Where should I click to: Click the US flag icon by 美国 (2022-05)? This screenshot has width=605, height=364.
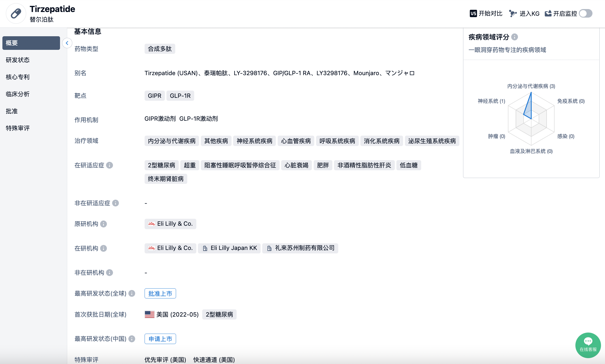150,314
